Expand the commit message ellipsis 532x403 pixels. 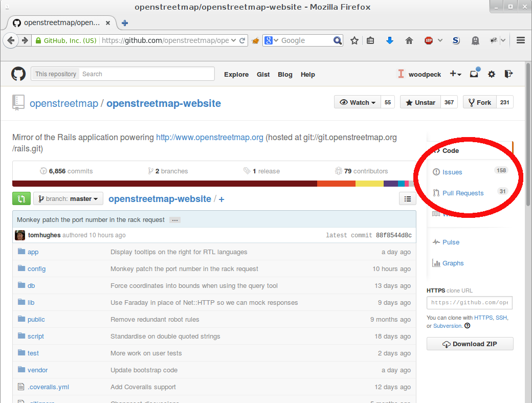pos(175,220)
